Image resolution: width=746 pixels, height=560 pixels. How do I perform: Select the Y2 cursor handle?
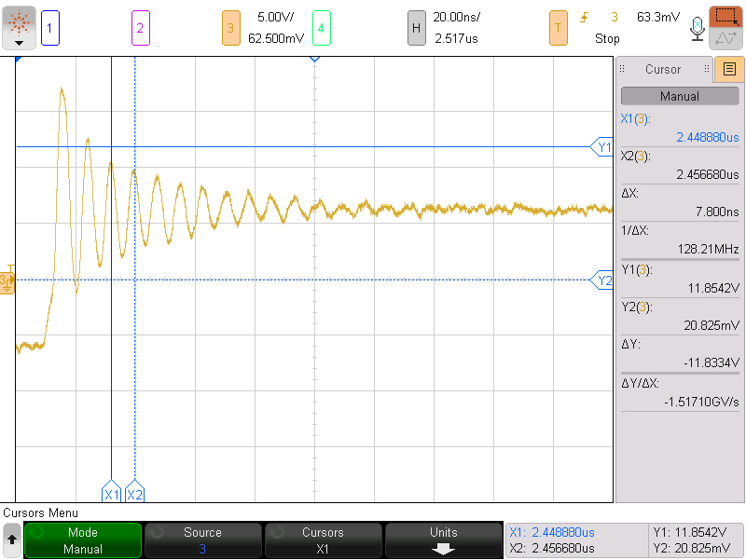(x=601, y=280)
